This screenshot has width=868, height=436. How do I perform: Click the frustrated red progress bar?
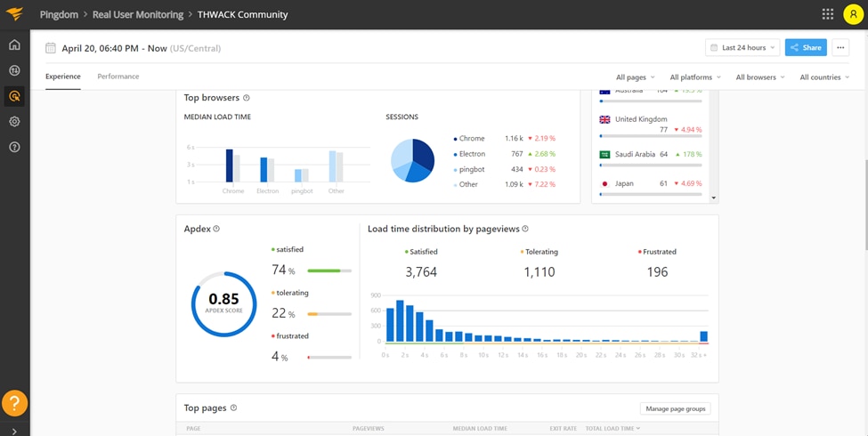[x=329, y=358]
